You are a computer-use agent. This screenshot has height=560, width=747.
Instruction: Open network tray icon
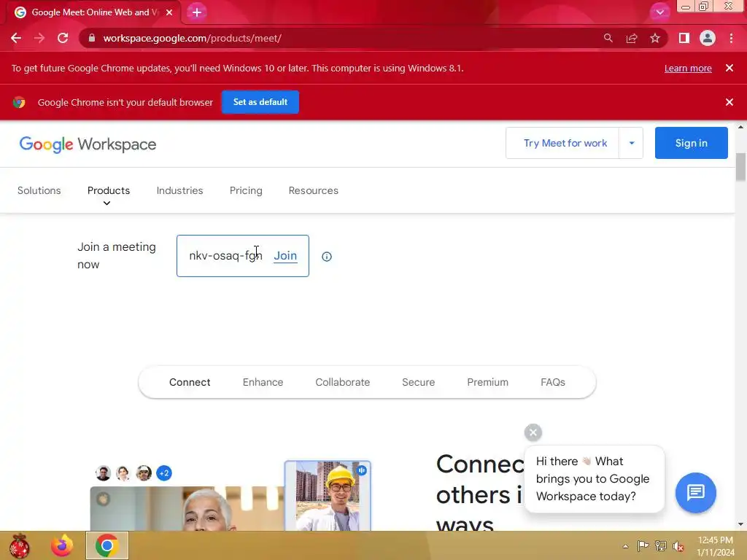coord(661,545)
